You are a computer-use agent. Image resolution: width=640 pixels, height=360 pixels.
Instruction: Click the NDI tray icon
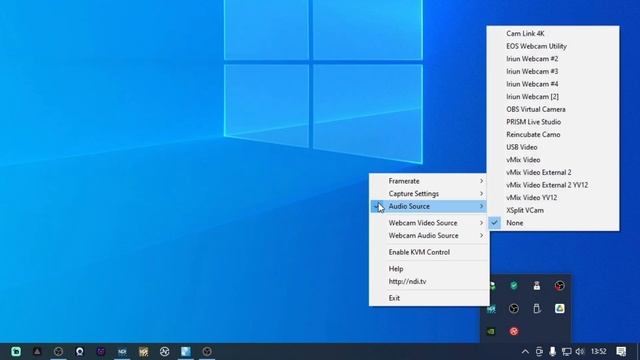click(x=491, y=309)
